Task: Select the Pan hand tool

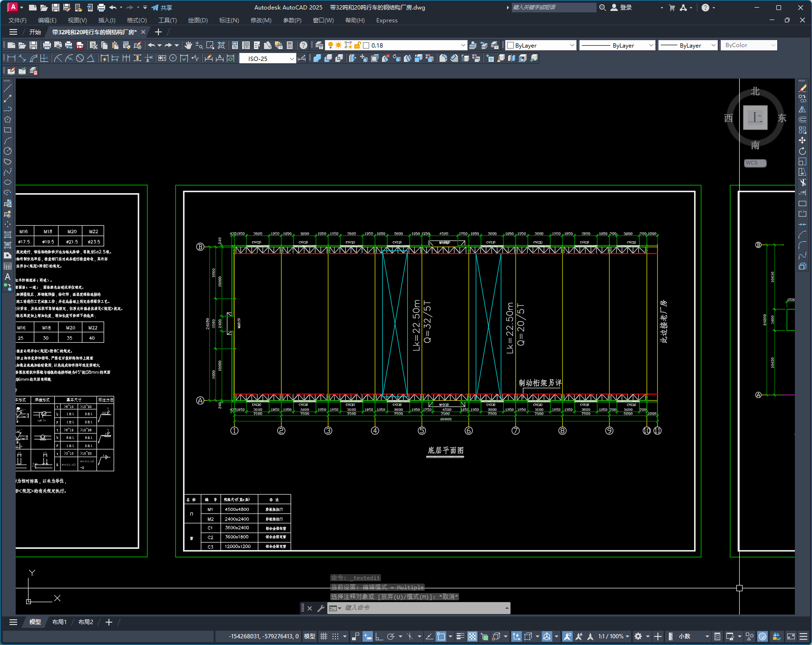Action: point(188,45)
